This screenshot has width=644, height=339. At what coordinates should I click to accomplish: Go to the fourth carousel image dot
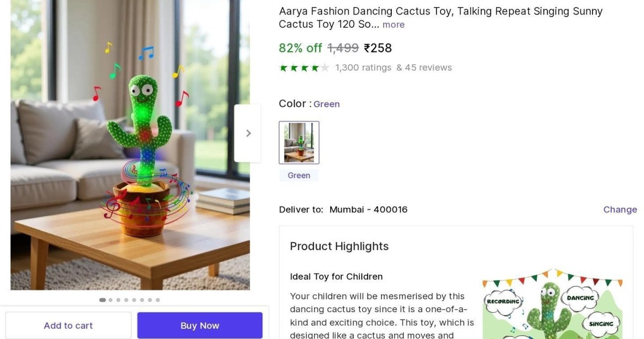126,300
